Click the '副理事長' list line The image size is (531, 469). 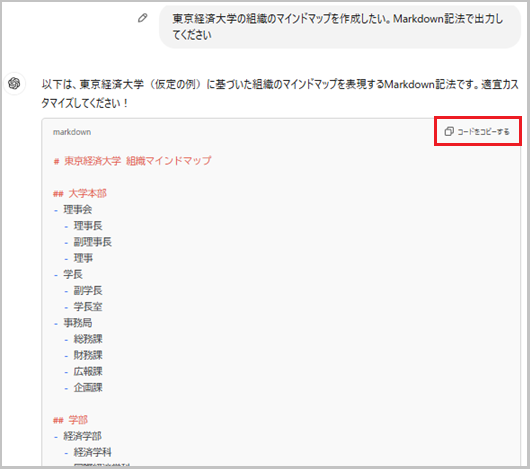click(88, 242)
